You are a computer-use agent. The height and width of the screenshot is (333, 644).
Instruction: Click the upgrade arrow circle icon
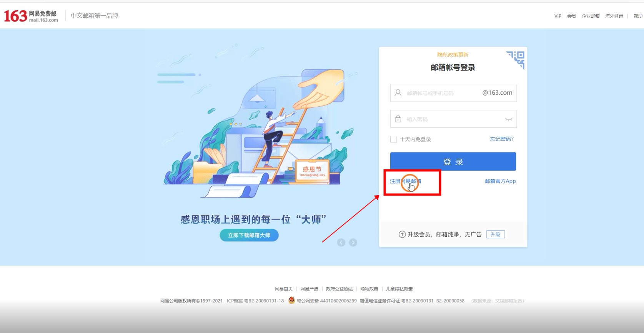pyautogui.click(x=402, y=234)
